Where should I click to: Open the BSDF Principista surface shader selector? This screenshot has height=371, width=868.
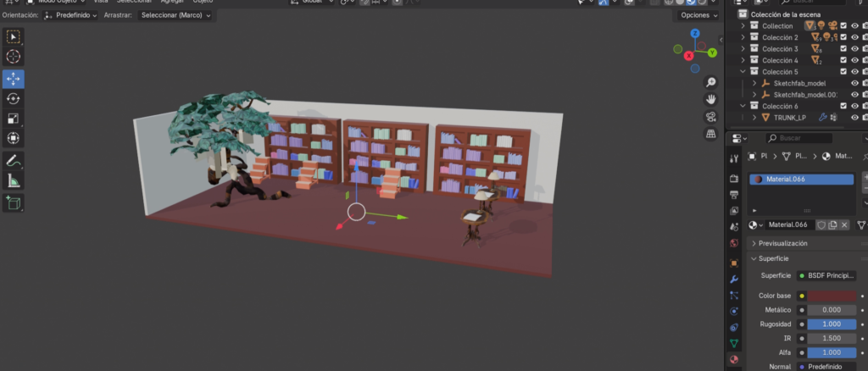826,275
